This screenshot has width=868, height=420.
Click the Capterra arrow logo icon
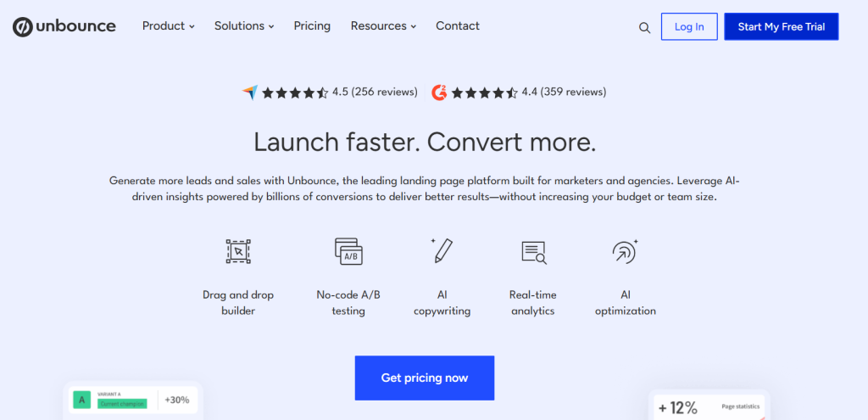(x=250, y=92)
